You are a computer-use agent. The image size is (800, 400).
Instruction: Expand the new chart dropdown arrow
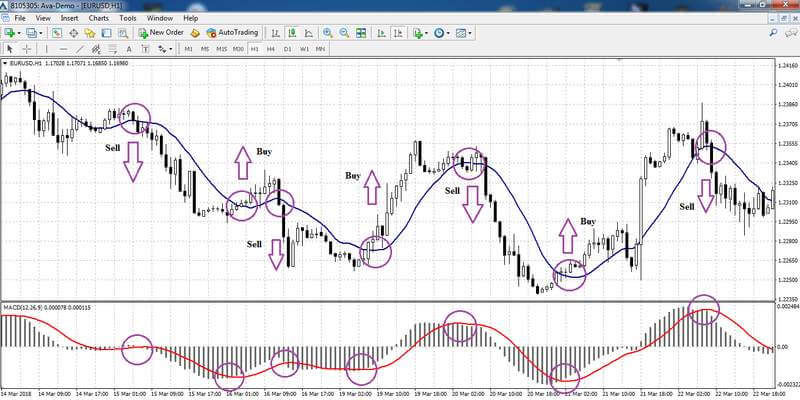(x=19, y=33)
